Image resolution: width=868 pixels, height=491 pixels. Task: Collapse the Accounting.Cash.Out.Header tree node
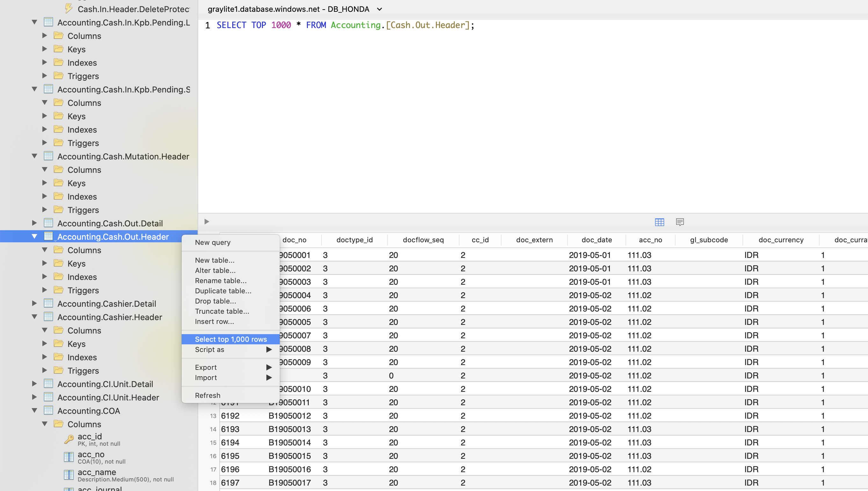(34, 236)
